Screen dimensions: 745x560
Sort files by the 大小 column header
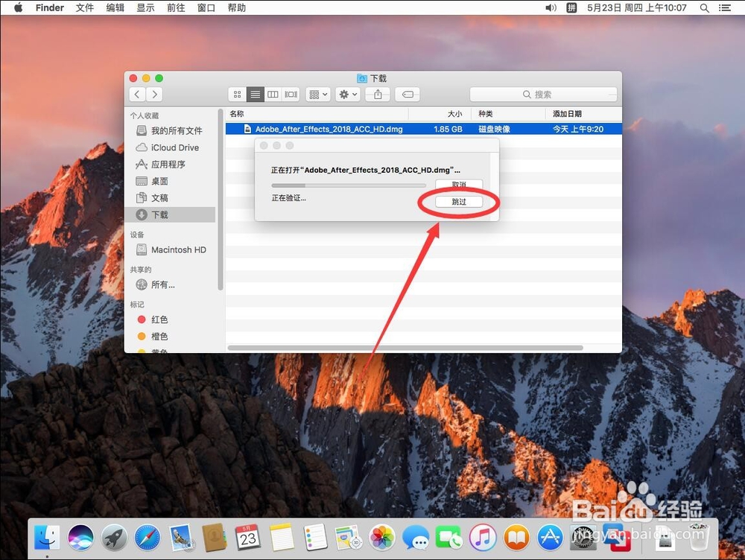[440, 114]
